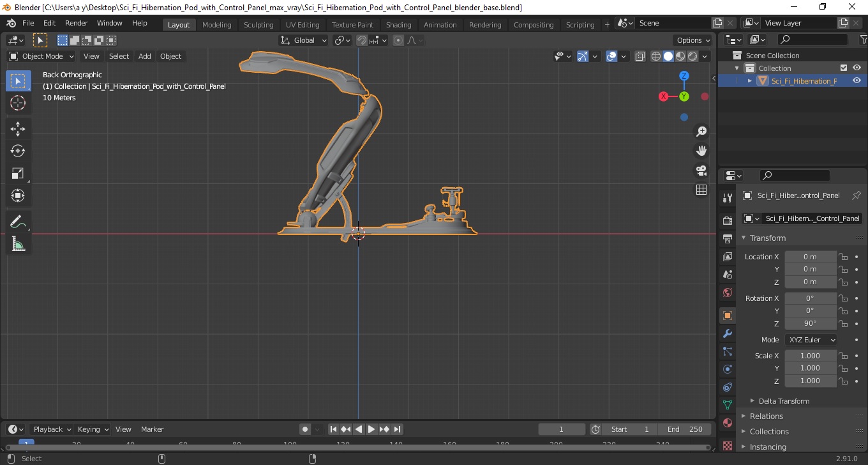Click the green Y axis gizmo
This screenshot has height=465, width=868.
(x=684, y=96)
